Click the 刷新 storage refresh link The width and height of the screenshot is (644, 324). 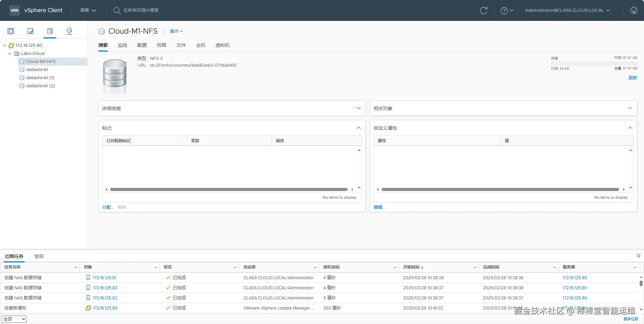[633, 78]
